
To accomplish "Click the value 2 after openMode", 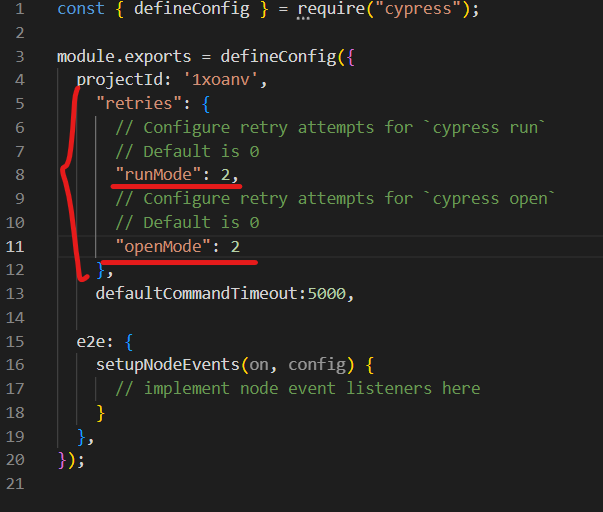I will click(235, 247).
